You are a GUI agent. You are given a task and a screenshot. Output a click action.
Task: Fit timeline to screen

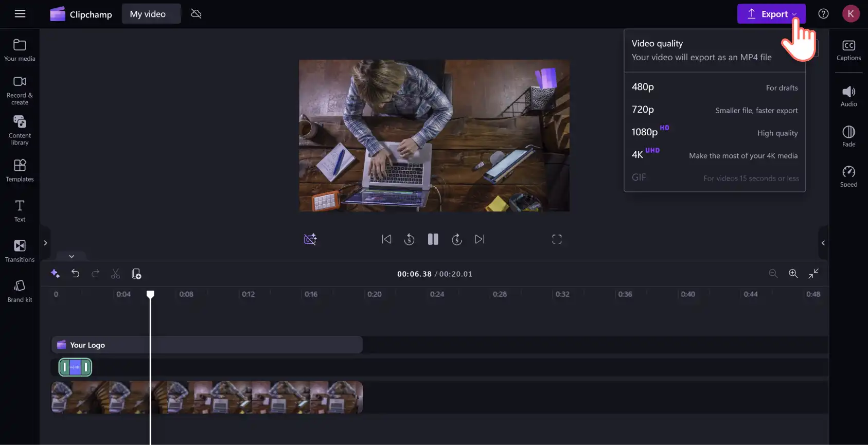coord(813,274)
